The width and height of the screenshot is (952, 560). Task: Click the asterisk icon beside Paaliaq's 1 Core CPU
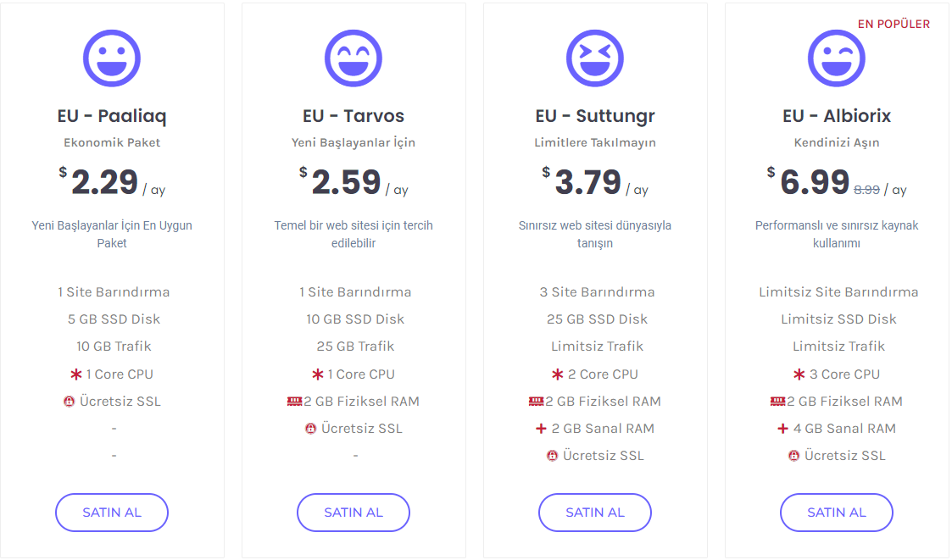tap(76, 374)
